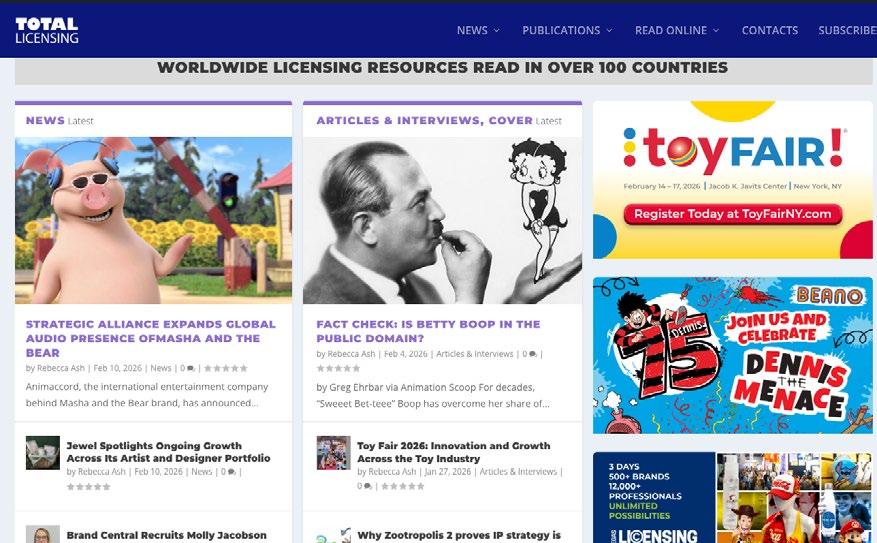This screenshot has width=877, height=543.
Task: Open the Why Zootropolis 2 article link
Action: pos(459,535)
